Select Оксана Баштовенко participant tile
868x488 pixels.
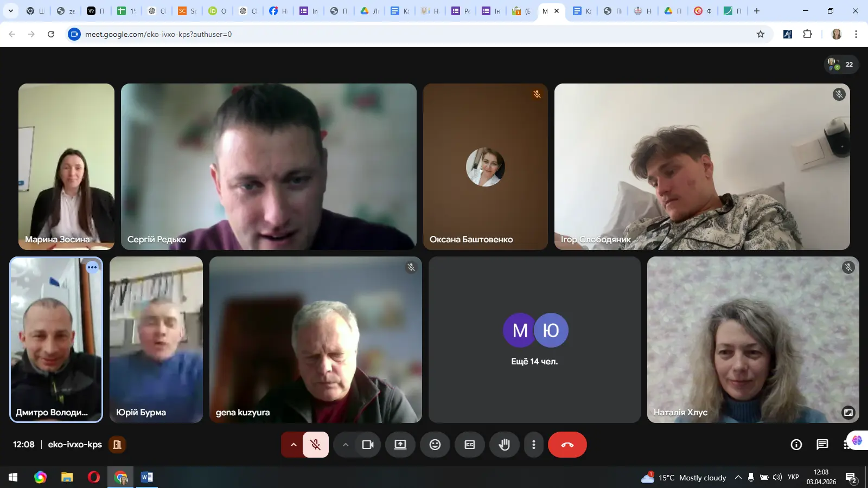tap(486, 166)
